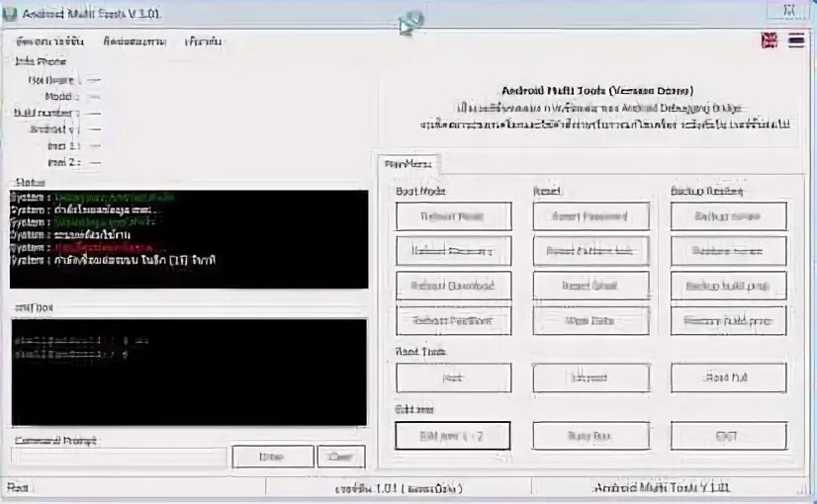Click top button under Backup Restore group
The width and height of the screenshot is (817, 504).
tap(728, 216)
